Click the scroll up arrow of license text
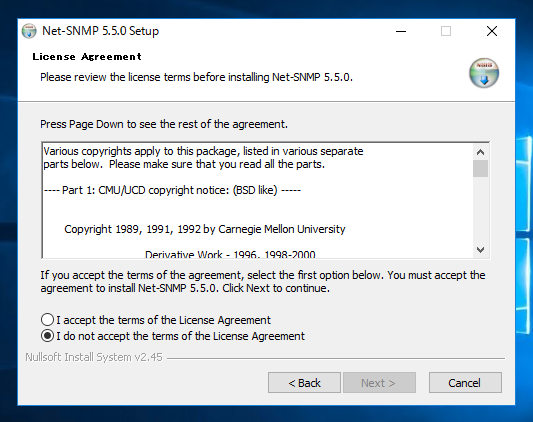The image size is (533, 422). pos(480,152)
